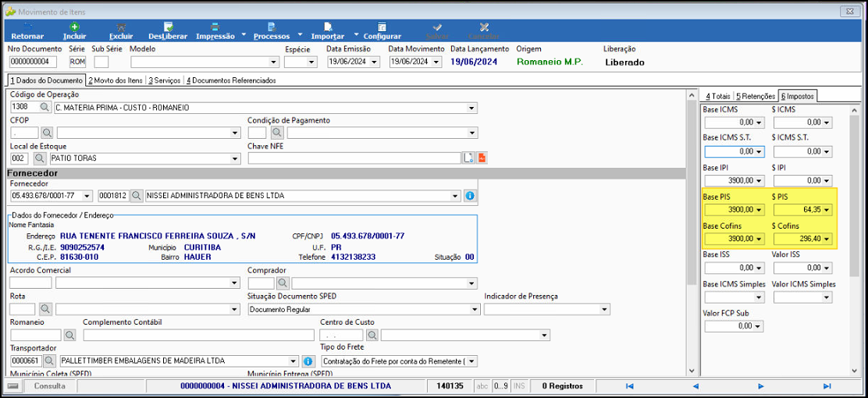
Task: Open Situação Documento SPED dropdown
Action: (x=475, y=310)
